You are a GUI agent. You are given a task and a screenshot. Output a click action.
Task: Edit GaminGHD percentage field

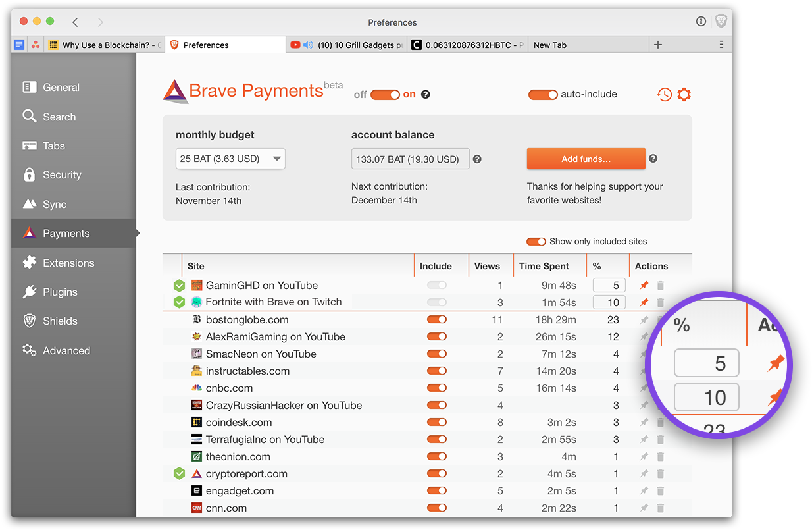(x=609, y=285)
